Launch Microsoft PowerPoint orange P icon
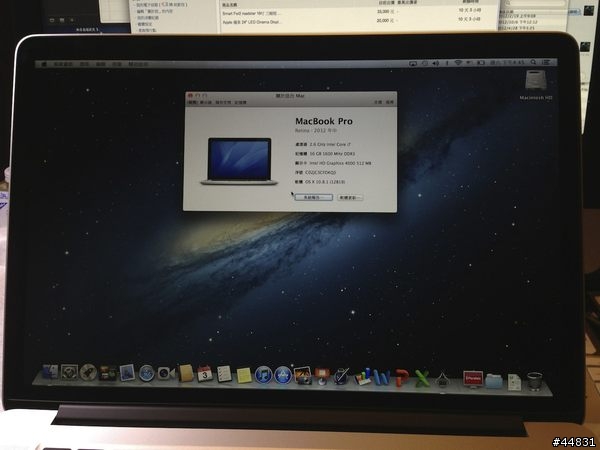600x450 pixels. tap(402, 378)
